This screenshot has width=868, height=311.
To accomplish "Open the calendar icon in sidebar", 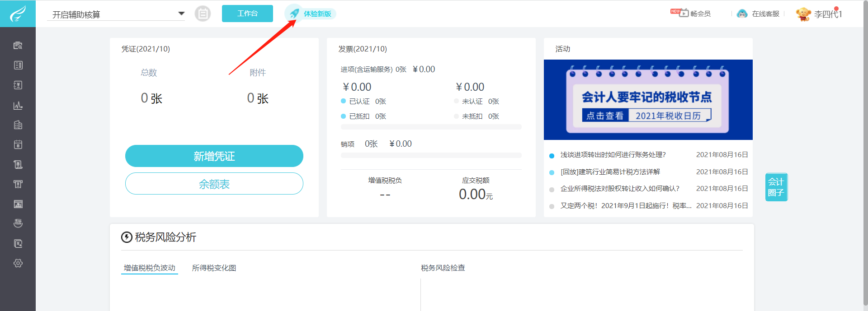I will 18,145.
